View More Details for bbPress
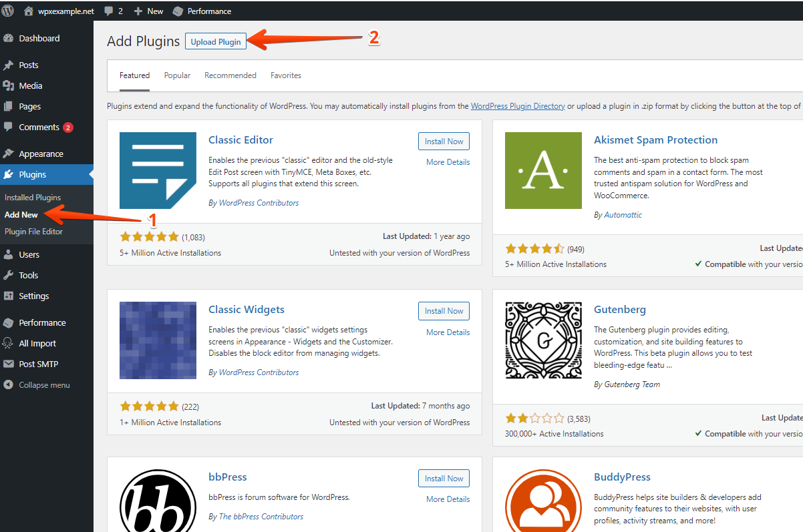This screenshot has height=532, width=803. click(x=448, y=499)
